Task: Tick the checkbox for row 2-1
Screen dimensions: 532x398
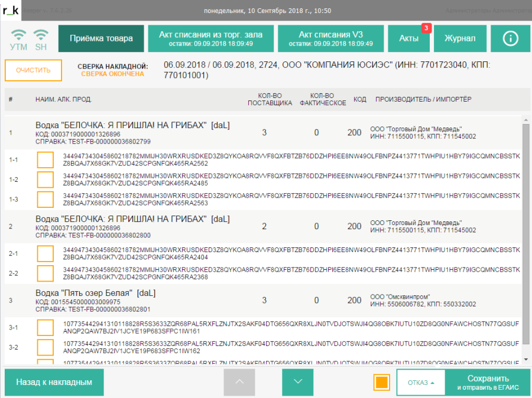Action: (46, 253)
